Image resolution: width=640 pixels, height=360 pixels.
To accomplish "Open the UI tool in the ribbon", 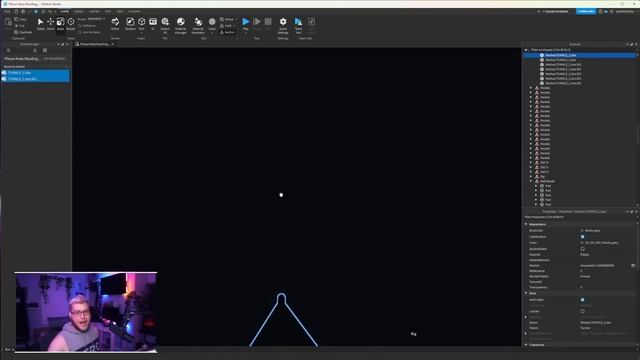I will [153, 24].
